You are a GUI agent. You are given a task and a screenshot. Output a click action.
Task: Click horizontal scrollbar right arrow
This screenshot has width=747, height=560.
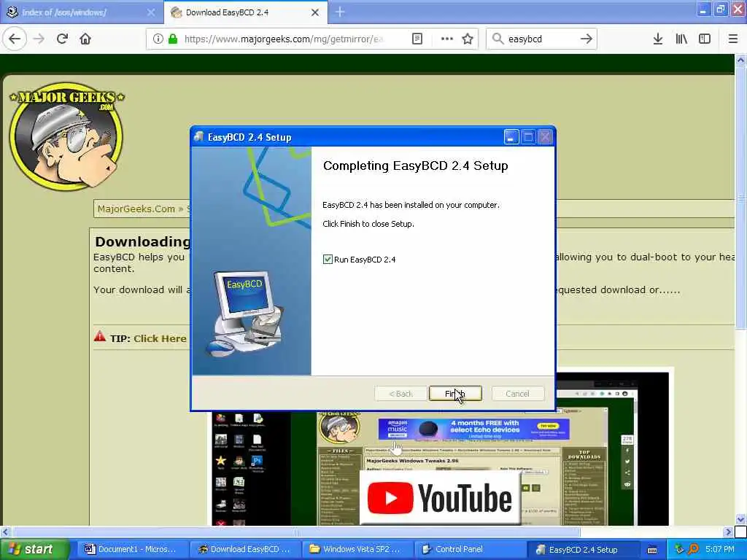727,532
